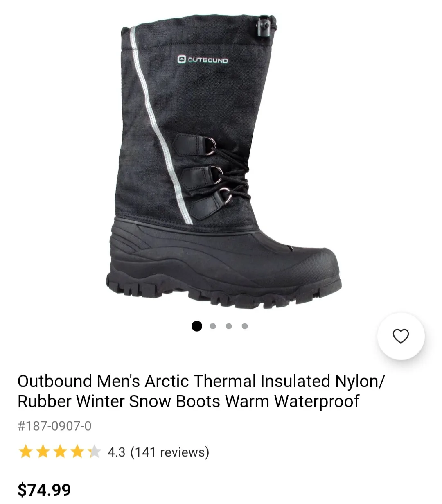The height and width of the screenshot is (504, 442).
Task: Click the $74.99 price
Action: [x=44, y=490]
